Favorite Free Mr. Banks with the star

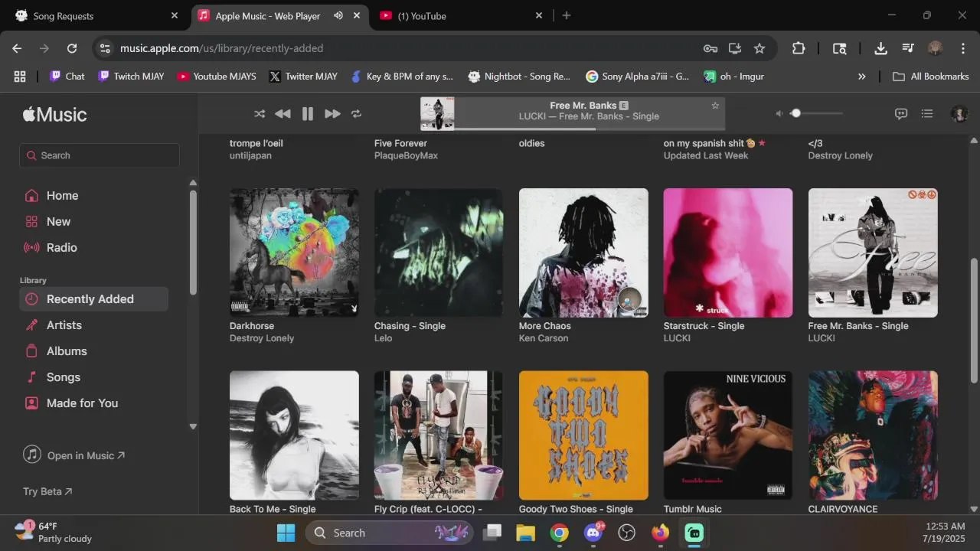[715, 106]
